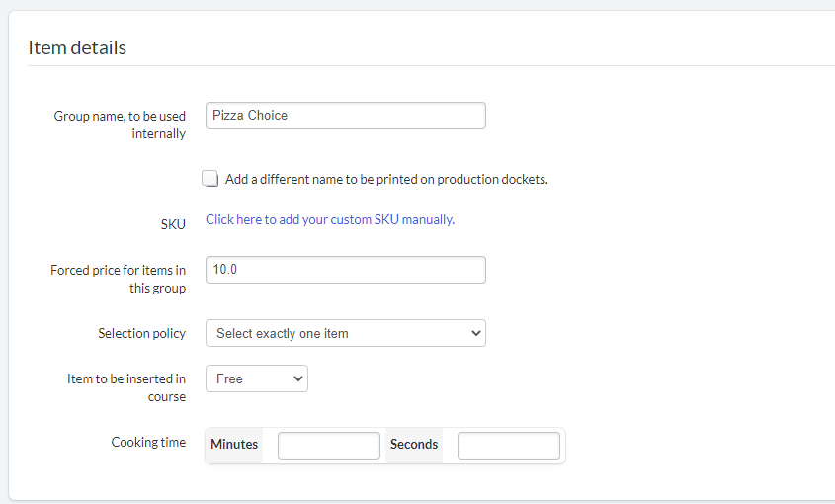
Task: Focus the Forced price field showing 10.0
Action: 345,270
